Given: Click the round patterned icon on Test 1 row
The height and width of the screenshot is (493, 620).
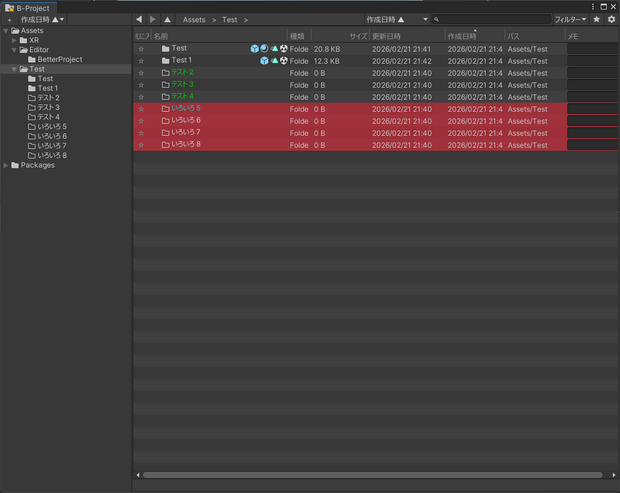Looking at the screenshot, I should tap(284, 60).
